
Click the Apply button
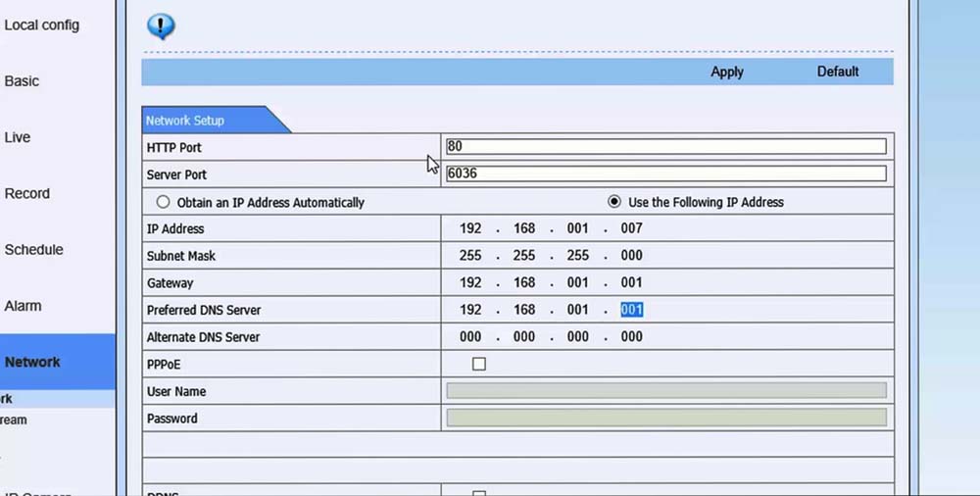tap(727, 72)
